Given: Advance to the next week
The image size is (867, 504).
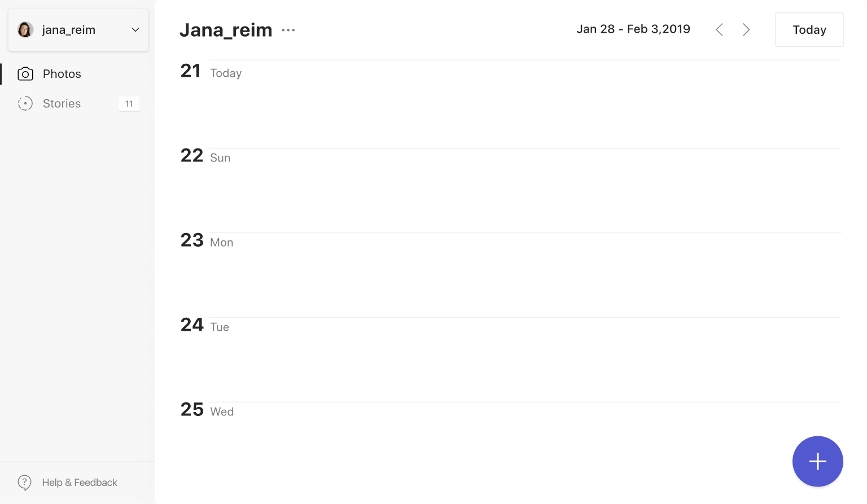Looking at the screenshot, I should coord(746,30).
